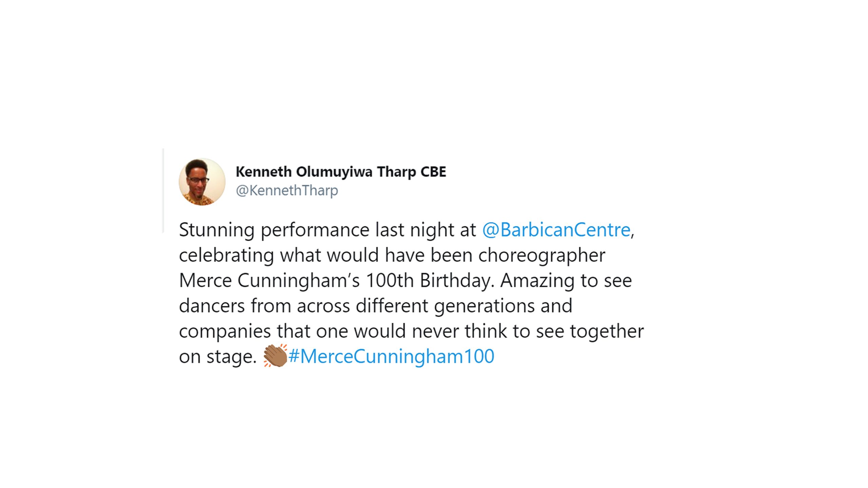Click the word "companies" in the tweet

(x=225, y=331)
